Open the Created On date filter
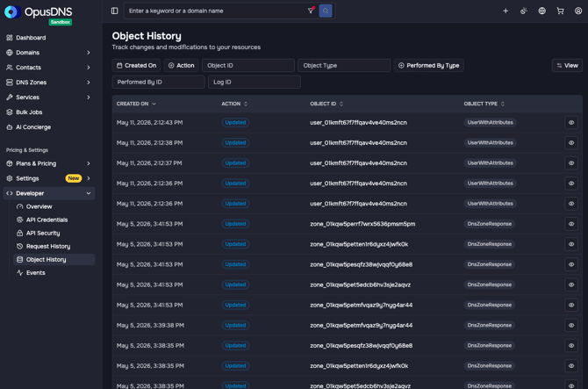This screenshot has width=588, height=389. coord(137,65)
